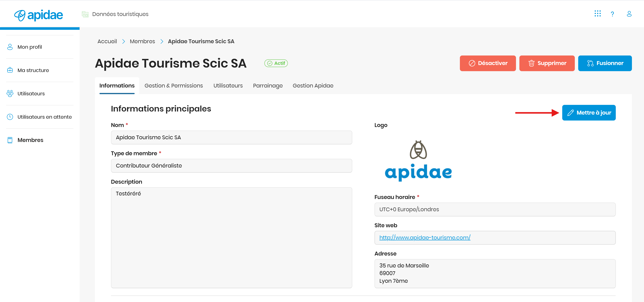Screen dimensions: 644x302
Task: Open Utilisateurs en attente in sidebar
Action: pos(45,117)
